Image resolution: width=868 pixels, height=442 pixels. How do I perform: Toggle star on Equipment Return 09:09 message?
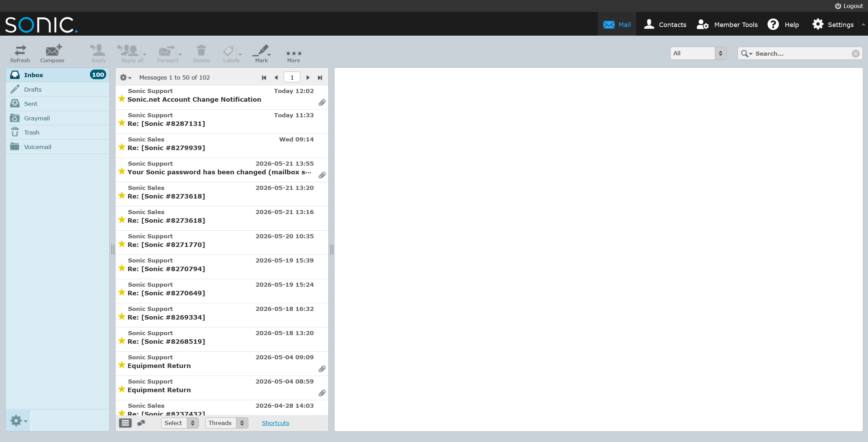click(x=122, y=365)
